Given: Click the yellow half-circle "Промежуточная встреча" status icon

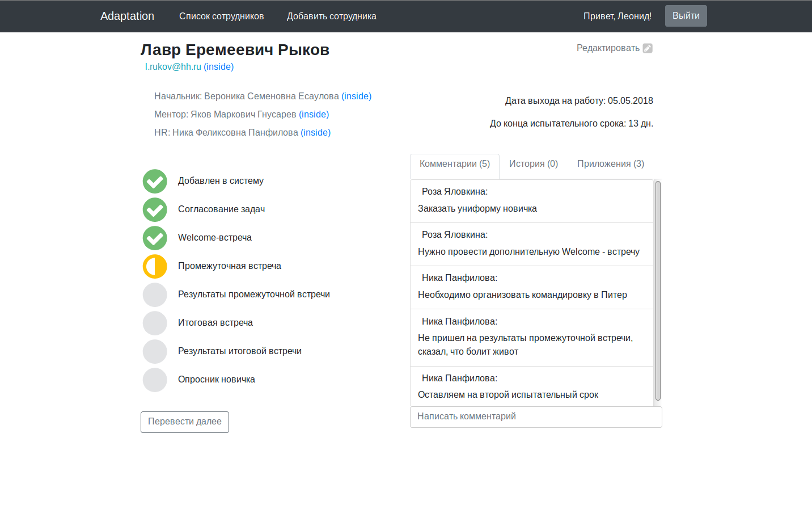Looking at the screenshot, I should (x=155, y=267).
